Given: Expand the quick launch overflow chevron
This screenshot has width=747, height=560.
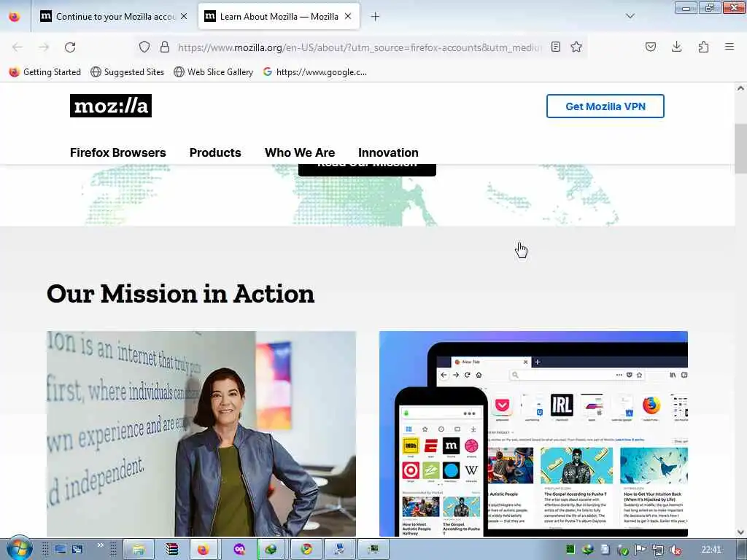Looking at the screenshot, I should coord(101,545).
